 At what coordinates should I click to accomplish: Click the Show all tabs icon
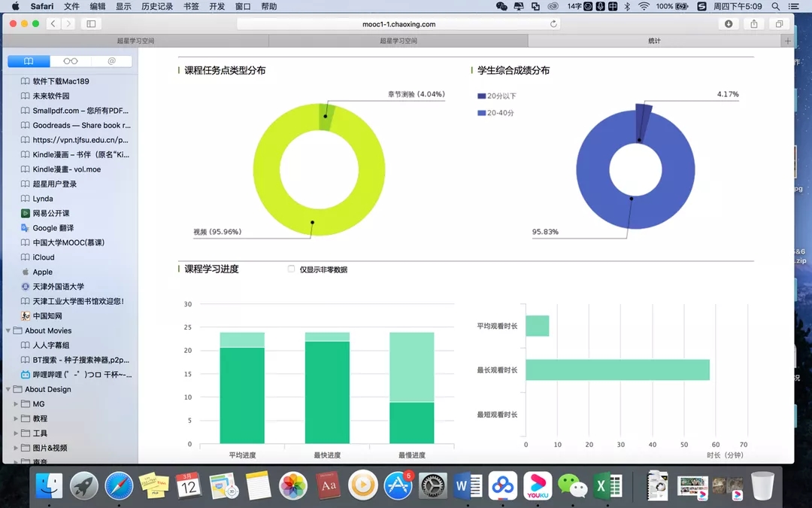tap(779, 24)
